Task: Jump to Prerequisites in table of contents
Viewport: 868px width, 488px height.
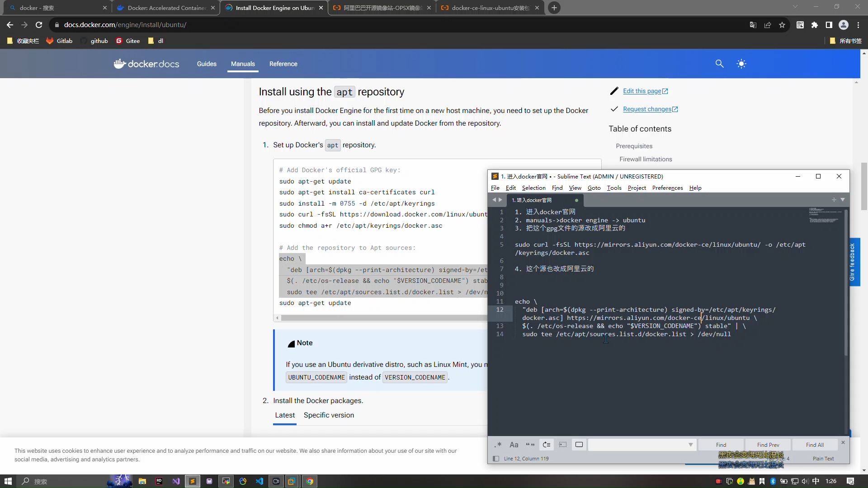Action: (634, 146)
